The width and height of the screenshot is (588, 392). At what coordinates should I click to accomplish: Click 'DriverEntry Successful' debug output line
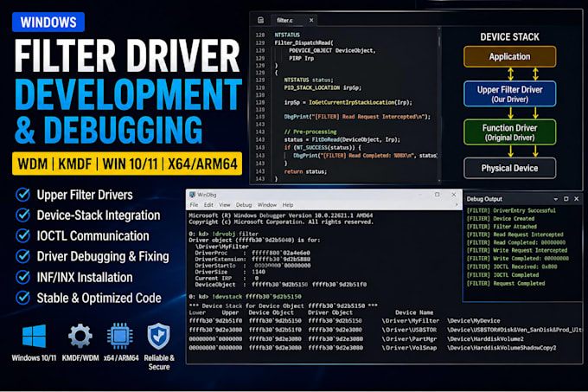[511, 210]
